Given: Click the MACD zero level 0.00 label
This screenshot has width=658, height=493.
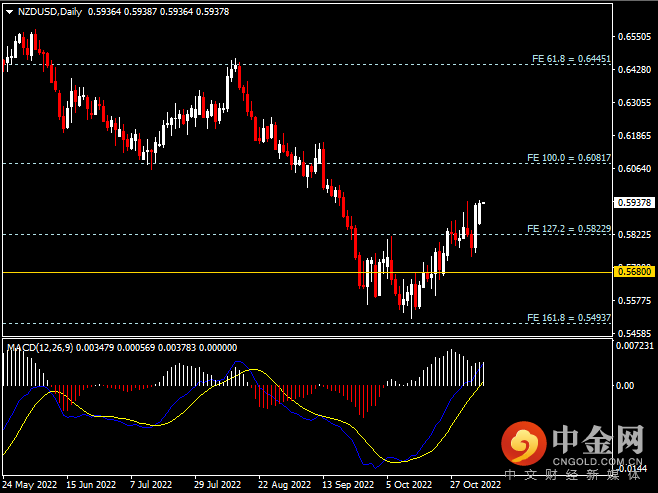Looking at the screenshot, I should (625, 386).
